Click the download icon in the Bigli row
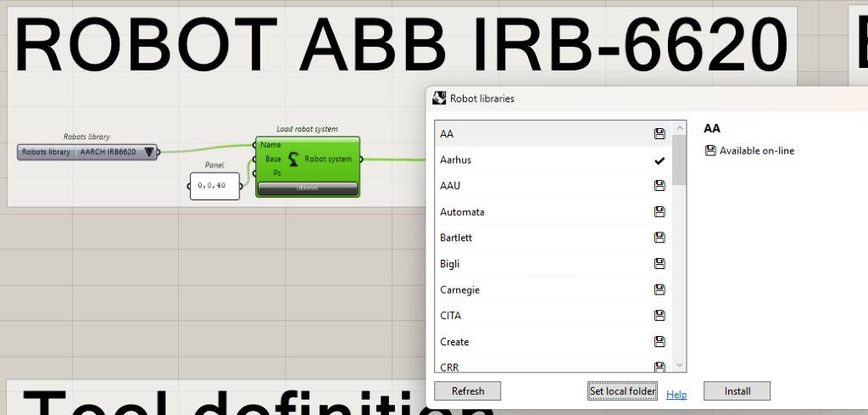The height and width of the screenshot is (415, 868). coord(659,264)
